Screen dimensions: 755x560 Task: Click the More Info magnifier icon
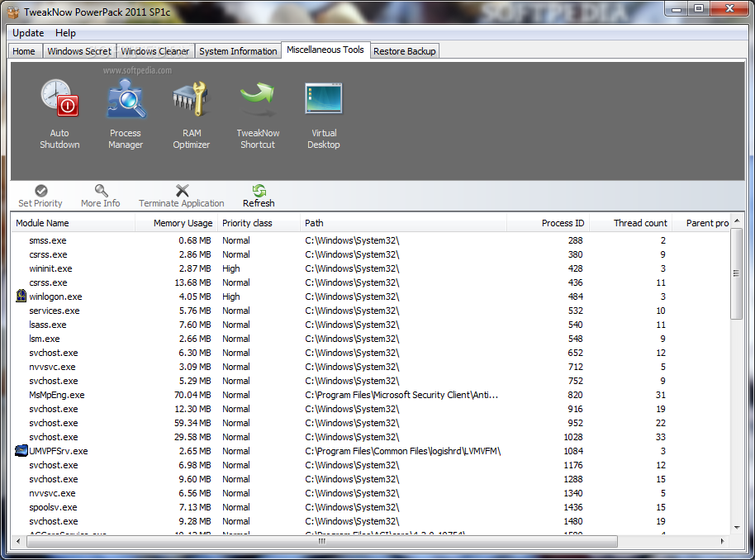pos(101,190)
